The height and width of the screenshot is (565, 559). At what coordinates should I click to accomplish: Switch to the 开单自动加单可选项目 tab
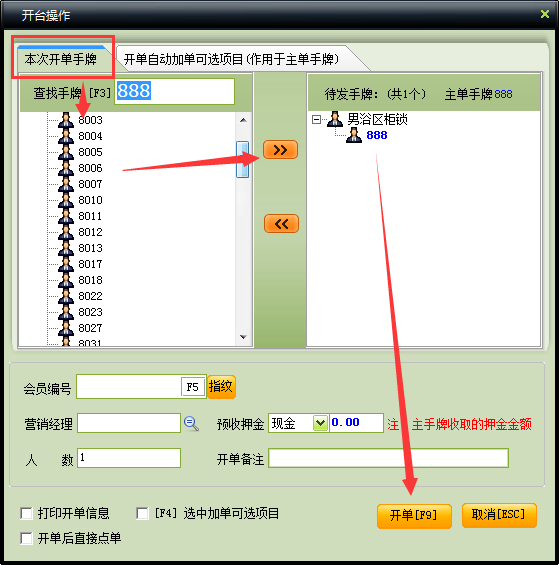tap(231, 59)
